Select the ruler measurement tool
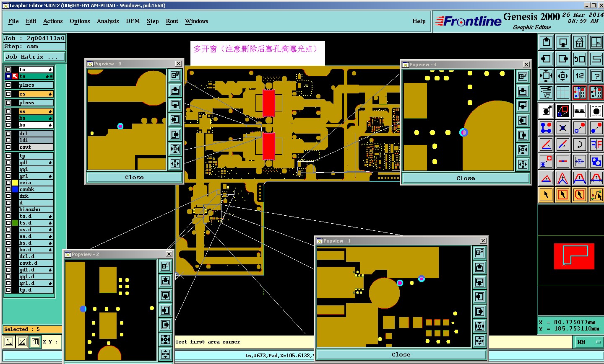 tap(580, 111)
